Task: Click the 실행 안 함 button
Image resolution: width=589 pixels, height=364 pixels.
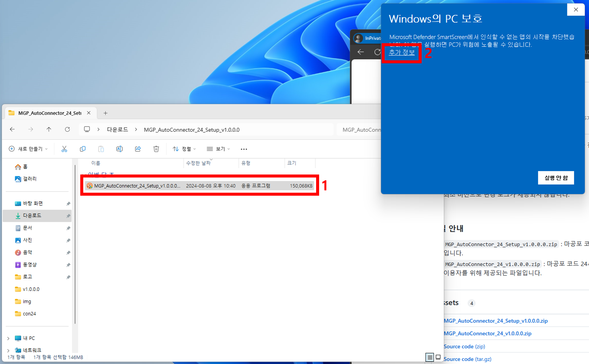Action: click(556, 178)
